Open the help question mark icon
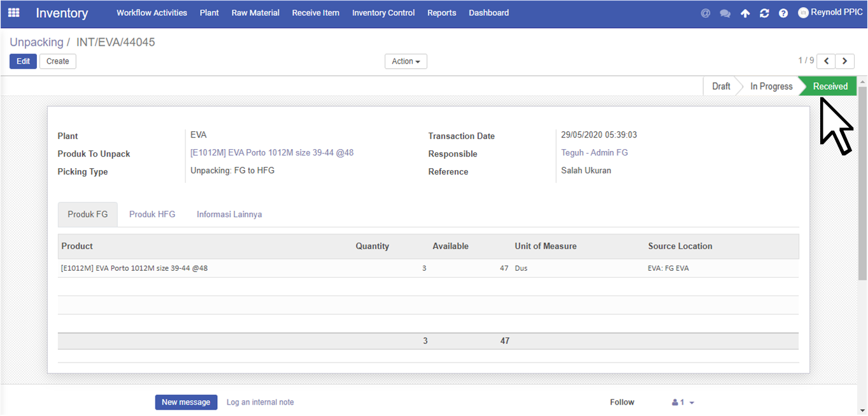The width and height of the screenshot is (868, 416). tap(783, 13)
